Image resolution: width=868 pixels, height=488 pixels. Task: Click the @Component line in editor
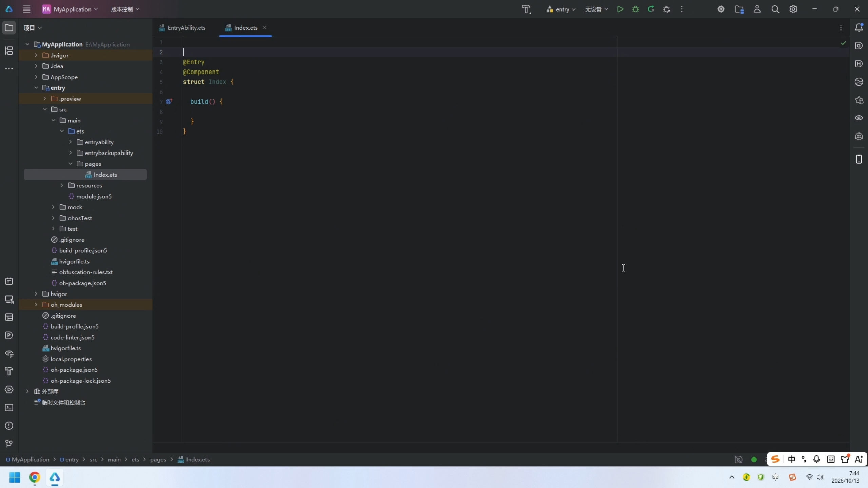click(x=201, y=72)
